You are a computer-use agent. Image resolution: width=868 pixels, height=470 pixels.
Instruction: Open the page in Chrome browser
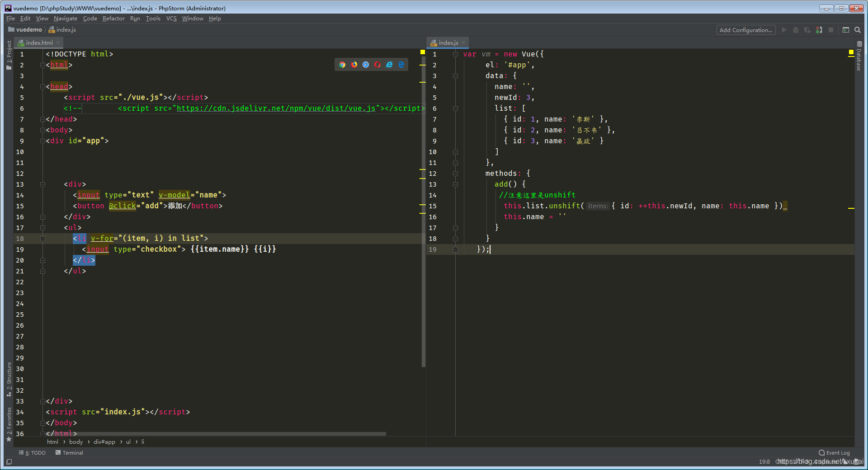[342, 65]
